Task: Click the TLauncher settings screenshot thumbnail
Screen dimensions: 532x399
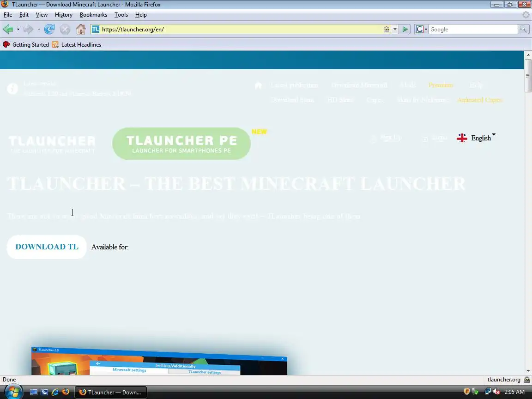Action: point(159,361)
